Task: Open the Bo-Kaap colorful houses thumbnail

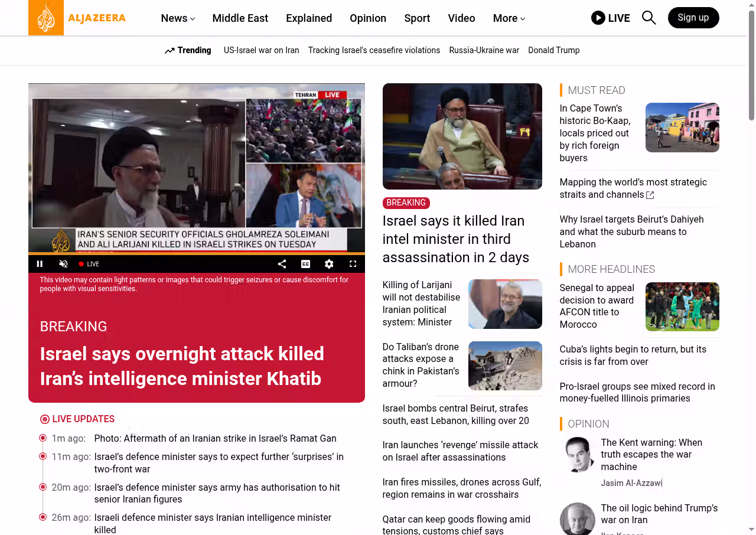Action: pyautogui.click(x=682, y=128)
